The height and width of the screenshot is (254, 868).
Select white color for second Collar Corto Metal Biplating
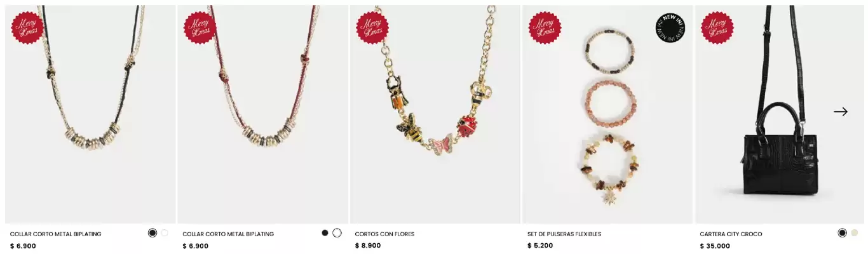(x=337, y=233)
